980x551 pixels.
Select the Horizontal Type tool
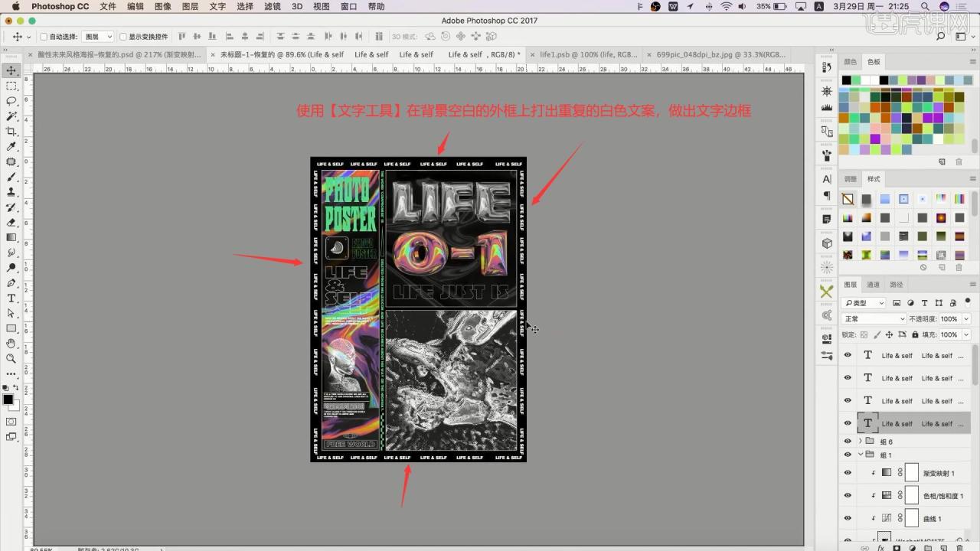coord(11,298)
